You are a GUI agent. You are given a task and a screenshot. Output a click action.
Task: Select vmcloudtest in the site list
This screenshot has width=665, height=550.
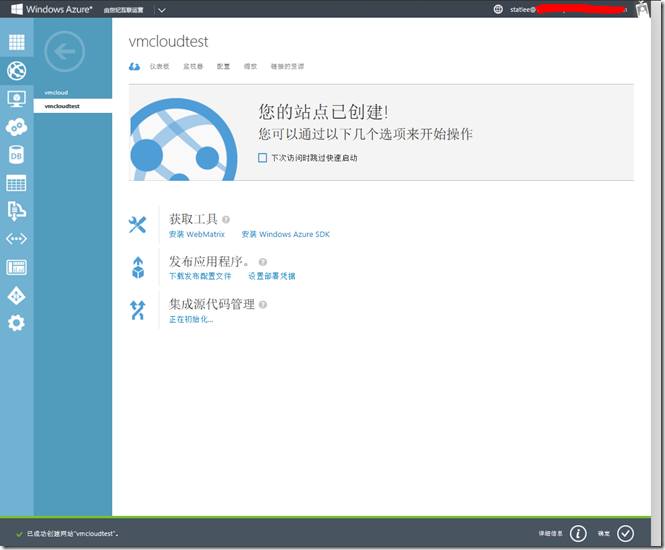click(x=73, y=106)
